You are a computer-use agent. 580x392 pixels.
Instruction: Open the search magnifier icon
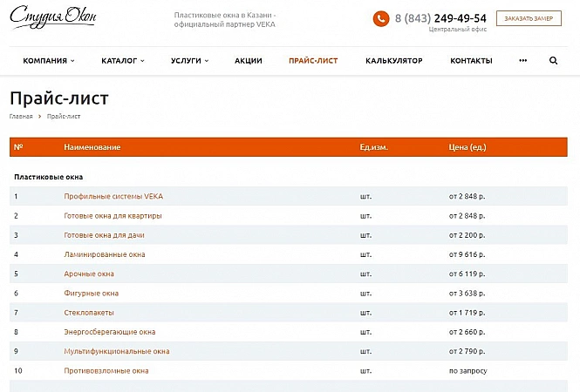click(x=554, y=61)
